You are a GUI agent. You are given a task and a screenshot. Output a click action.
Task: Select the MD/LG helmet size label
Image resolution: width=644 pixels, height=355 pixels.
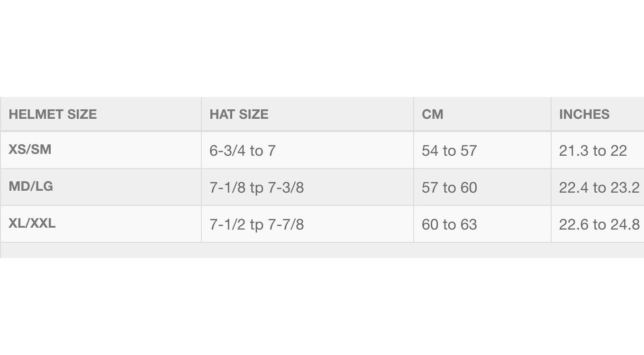[31, 186]
